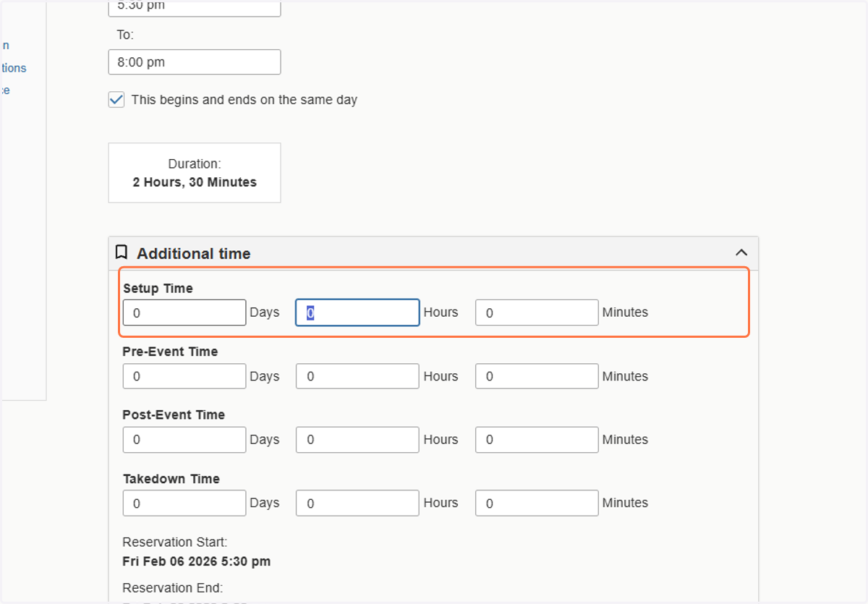Click the Takedown Time Days field
Screen dimensions: 868x604
(x=184, y=503)
